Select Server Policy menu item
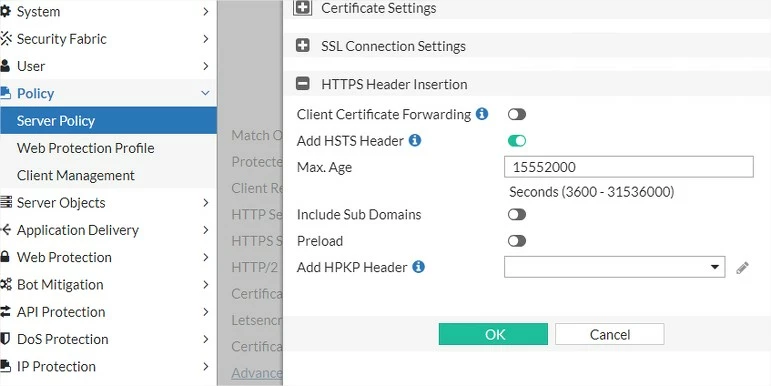 coord(108,120)
